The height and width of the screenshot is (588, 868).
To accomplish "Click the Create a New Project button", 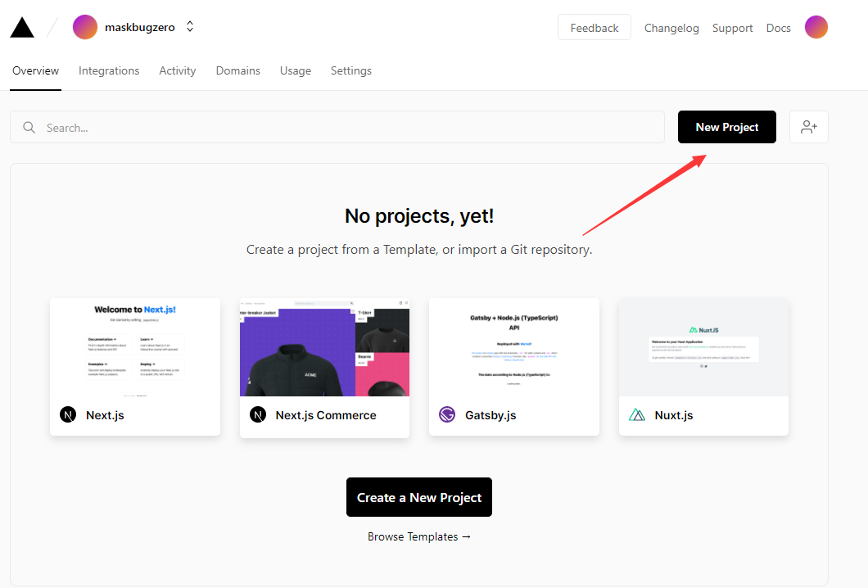I will tap(419, 497).
